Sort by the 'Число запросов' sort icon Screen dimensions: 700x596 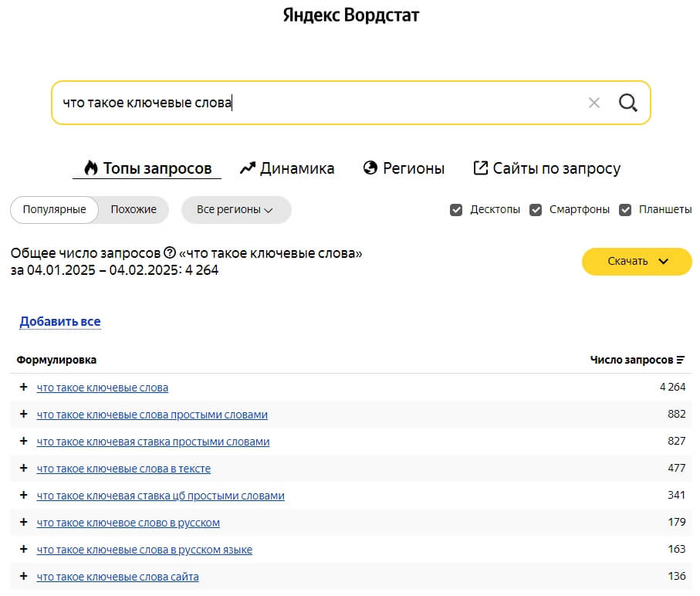pos(681,360)
